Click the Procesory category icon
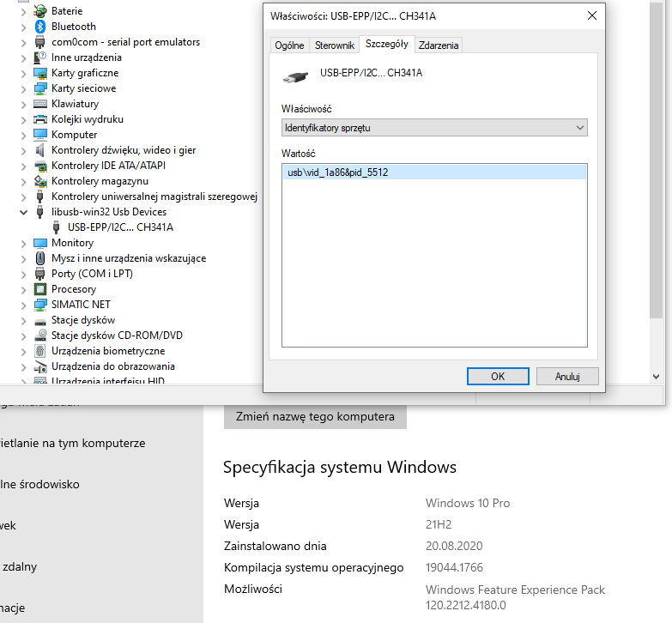This screenshot has width=672, height=623. (x=39, y=289)
